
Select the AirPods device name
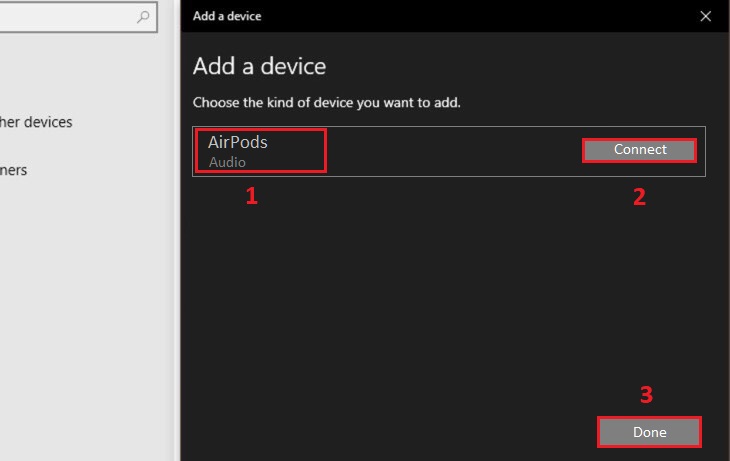coord(238,142)
